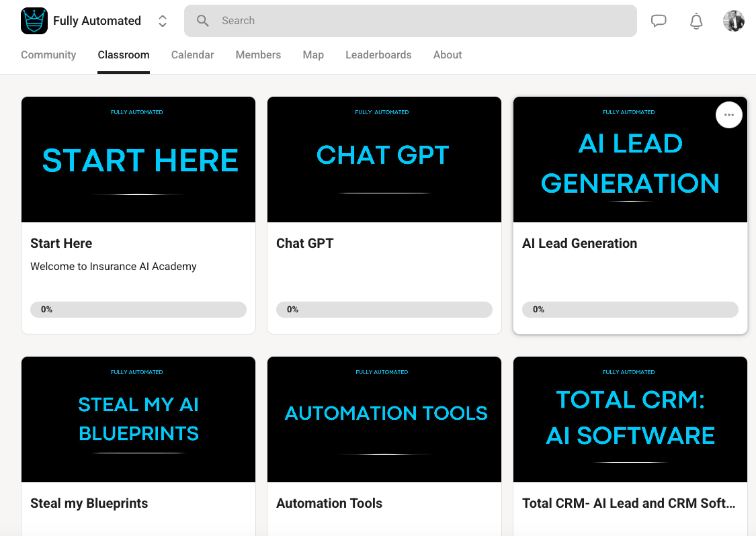Open the Leaderboards tab

tap(378, 55)
